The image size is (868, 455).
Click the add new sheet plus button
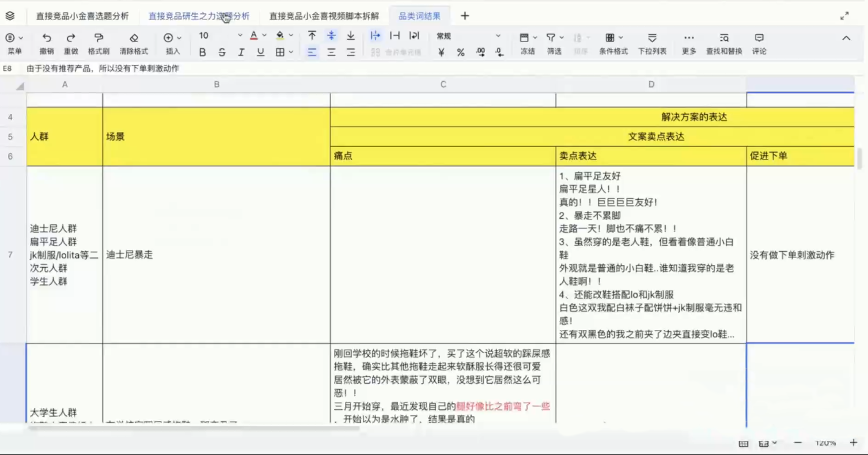pyautogui.click(x=465, y=16)
